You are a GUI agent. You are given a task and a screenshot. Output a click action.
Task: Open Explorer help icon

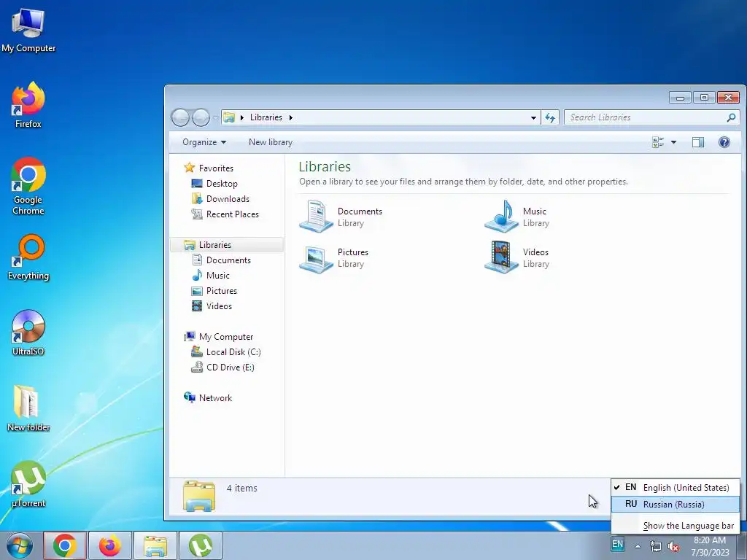pyautogui.click(x=724, y=142)
